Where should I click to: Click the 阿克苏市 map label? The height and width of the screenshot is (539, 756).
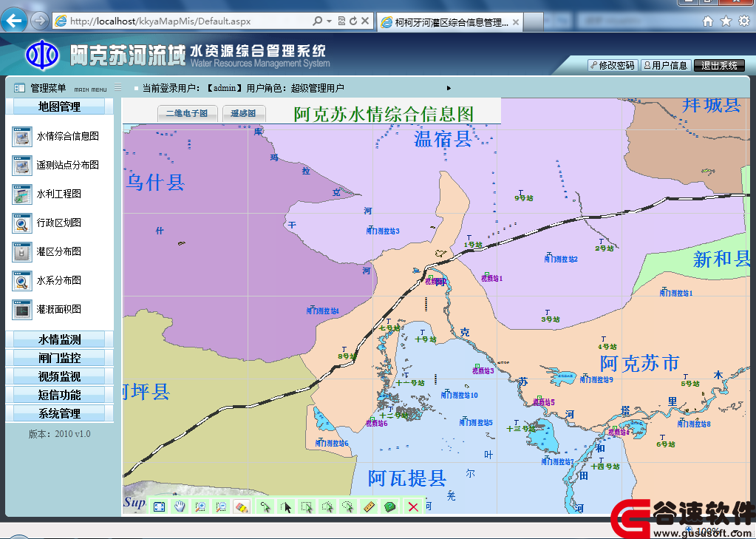[x=640, y=363]
